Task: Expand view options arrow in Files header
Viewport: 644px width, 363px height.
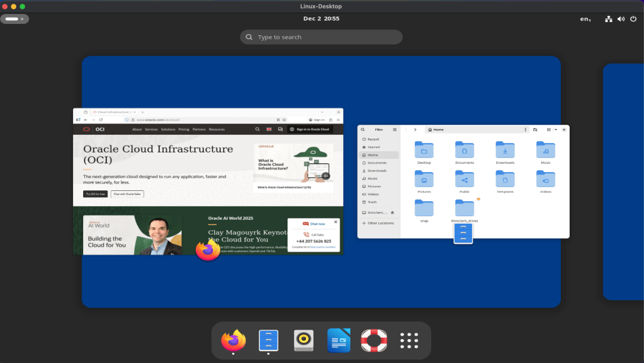Action: point(555,129)
